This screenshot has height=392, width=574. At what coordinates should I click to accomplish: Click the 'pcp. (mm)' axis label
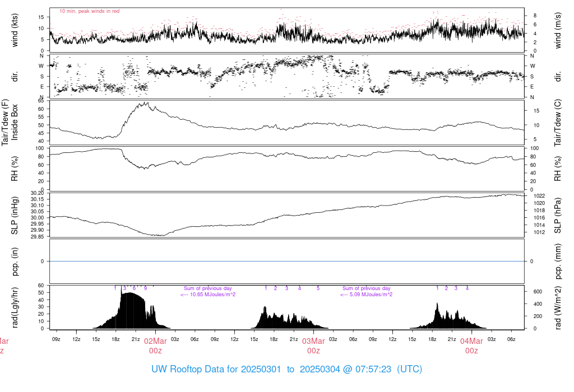[558, 262]
